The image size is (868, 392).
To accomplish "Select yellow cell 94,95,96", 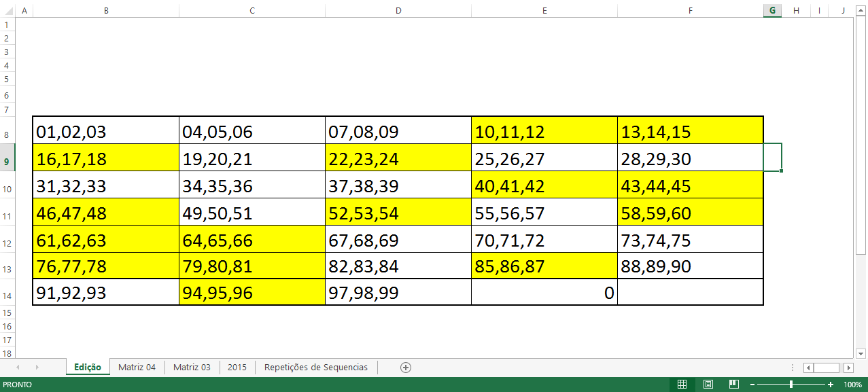I will (252, 292).
